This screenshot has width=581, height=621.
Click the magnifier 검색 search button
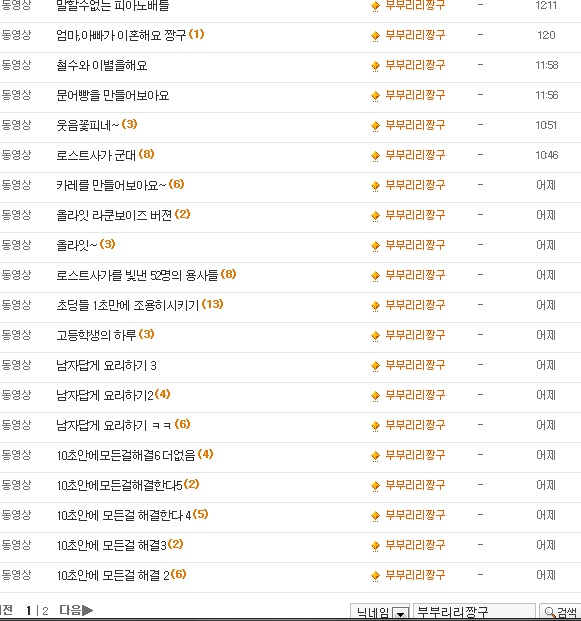point(560,612)
